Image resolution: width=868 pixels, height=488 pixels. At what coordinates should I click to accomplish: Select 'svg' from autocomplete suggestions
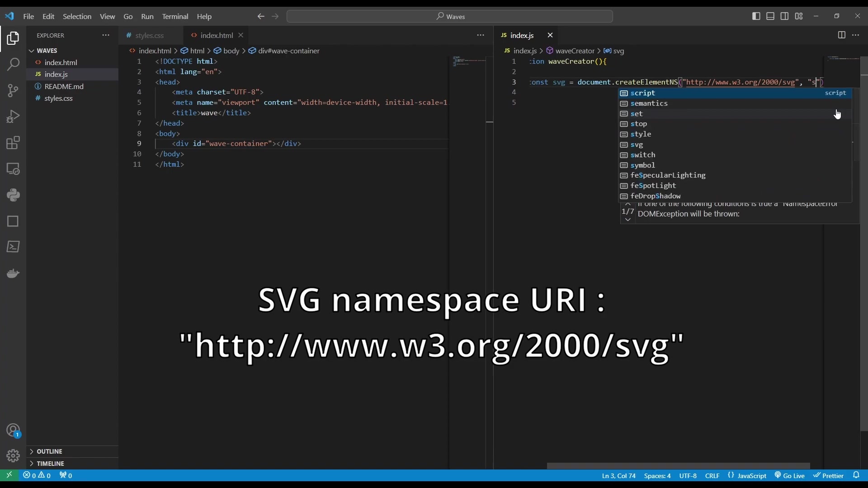tap(735, 145)
